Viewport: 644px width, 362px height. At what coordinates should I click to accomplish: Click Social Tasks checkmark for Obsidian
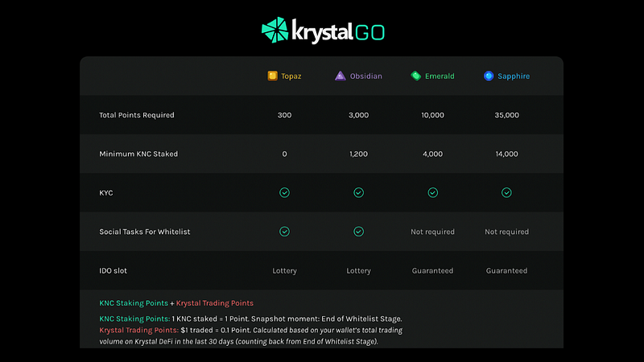[358, 232]
